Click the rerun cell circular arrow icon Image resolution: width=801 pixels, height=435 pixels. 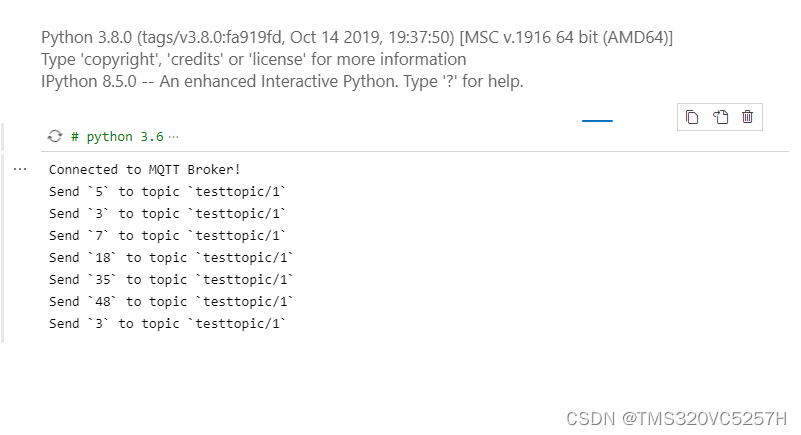(55, 136)
